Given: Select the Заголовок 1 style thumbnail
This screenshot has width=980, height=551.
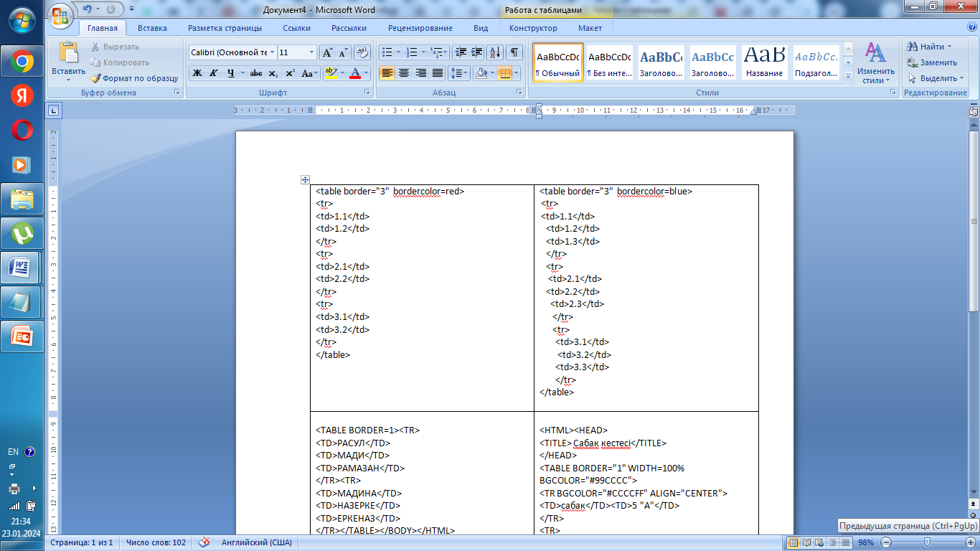Looking at the screenshot, I should 661,63.
